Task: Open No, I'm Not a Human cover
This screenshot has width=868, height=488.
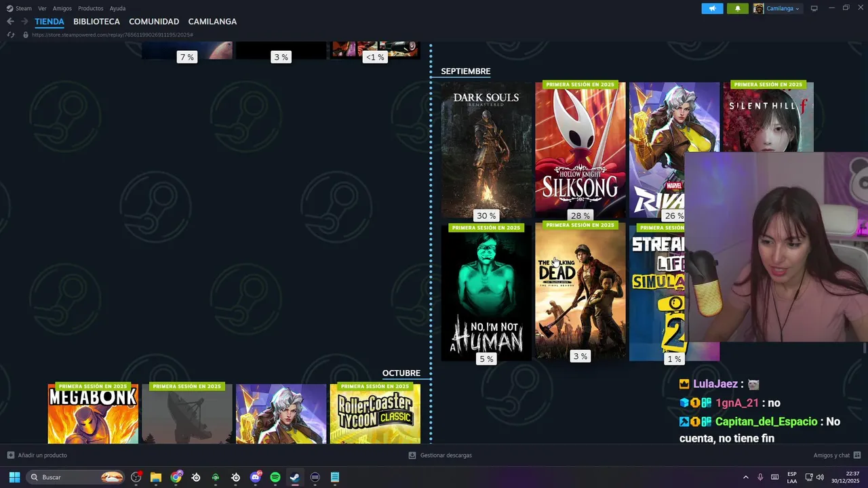Action: pos(486,293)
